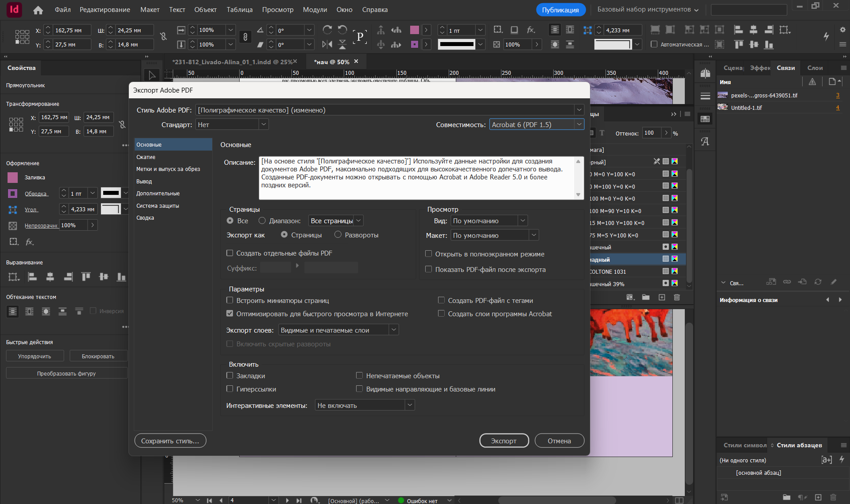Open the Макет dropdown
The height and width of the screenshot is (504, 850).
(x=495, y=235)
